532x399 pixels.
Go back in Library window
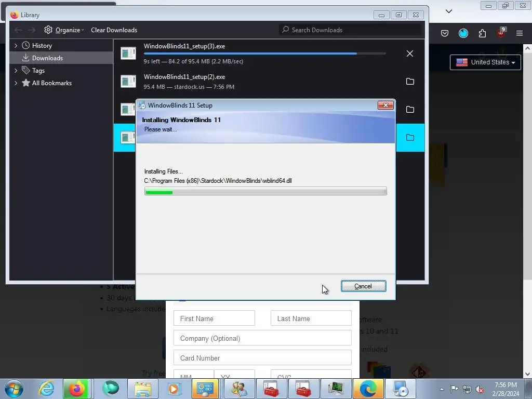click(18, 30)
